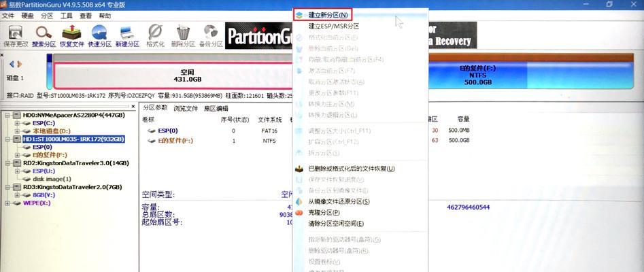This screenshot has height=272, width=644.
Task: Open the 工具 menu
Action: pyautogui.click(x=67, y=16)
